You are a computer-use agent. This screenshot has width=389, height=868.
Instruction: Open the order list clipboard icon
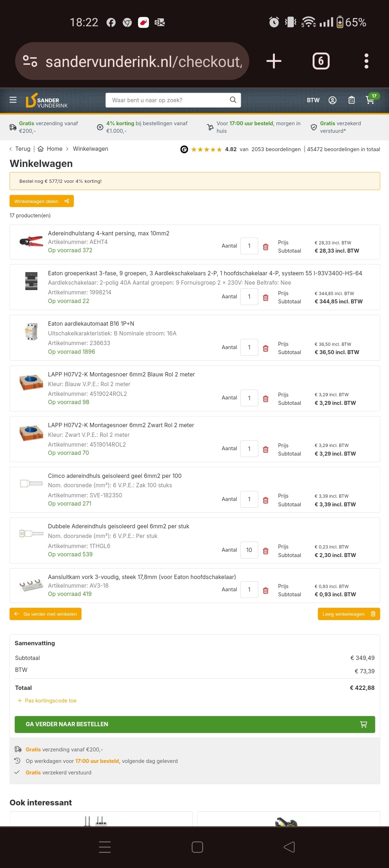point(352,100)
